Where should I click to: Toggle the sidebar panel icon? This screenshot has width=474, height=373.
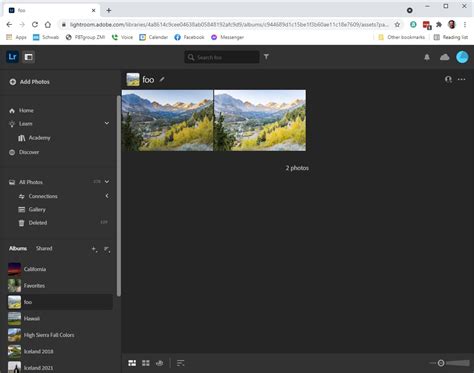point(29,57)
